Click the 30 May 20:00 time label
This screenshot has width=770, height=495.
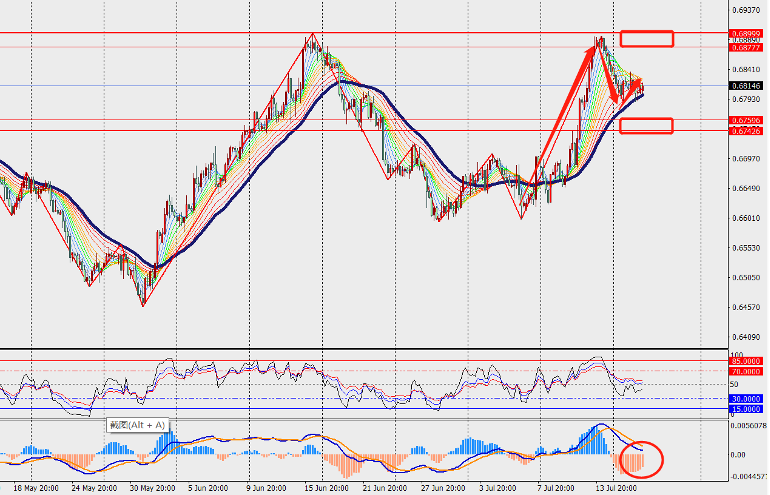coord(152,488)
